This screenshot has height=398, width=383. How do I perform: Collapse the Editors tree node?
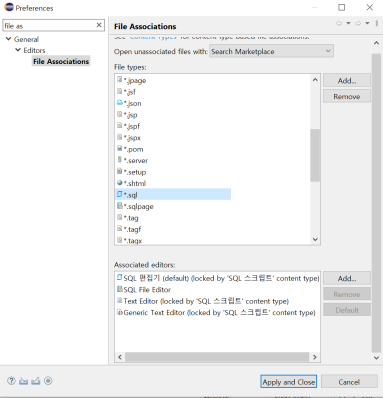(18, 50)
